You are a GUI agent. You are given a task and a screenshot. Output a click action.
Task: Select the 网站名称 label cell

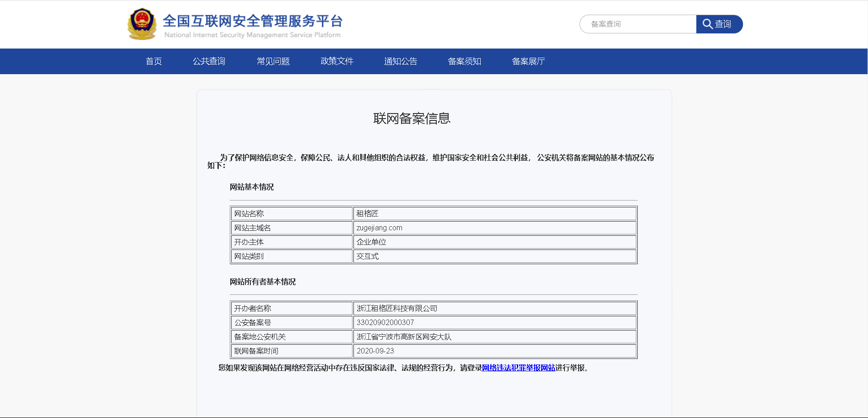[292, 214]
